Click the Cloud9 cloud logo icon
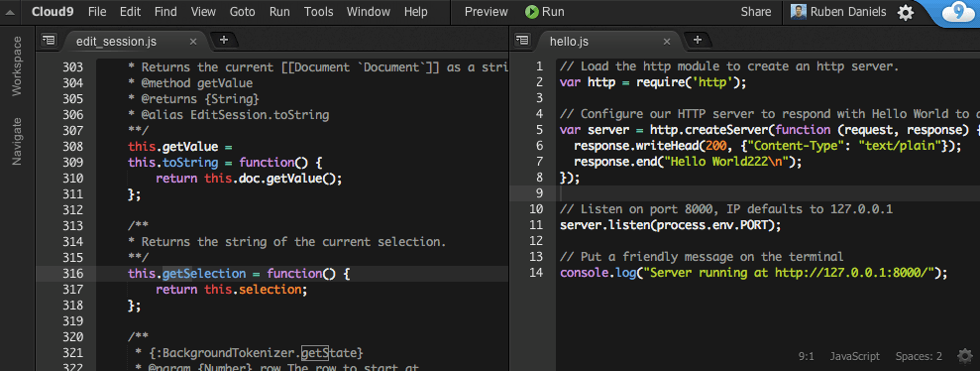 tap(957, 13)
